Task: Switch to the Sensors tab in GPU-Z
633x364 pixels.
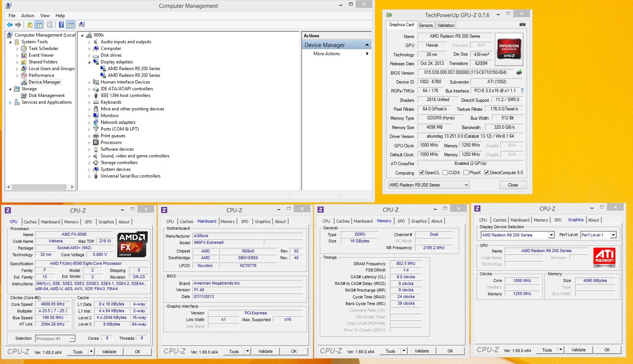Action: tap(425, 25)
